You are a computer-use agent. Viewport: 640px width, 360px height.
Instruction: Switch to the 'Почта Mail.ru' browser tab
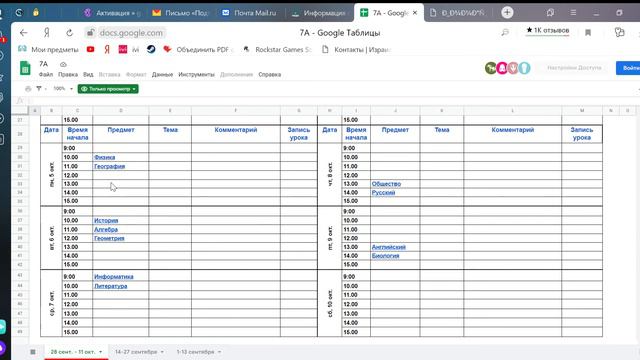tap(249, 13)
